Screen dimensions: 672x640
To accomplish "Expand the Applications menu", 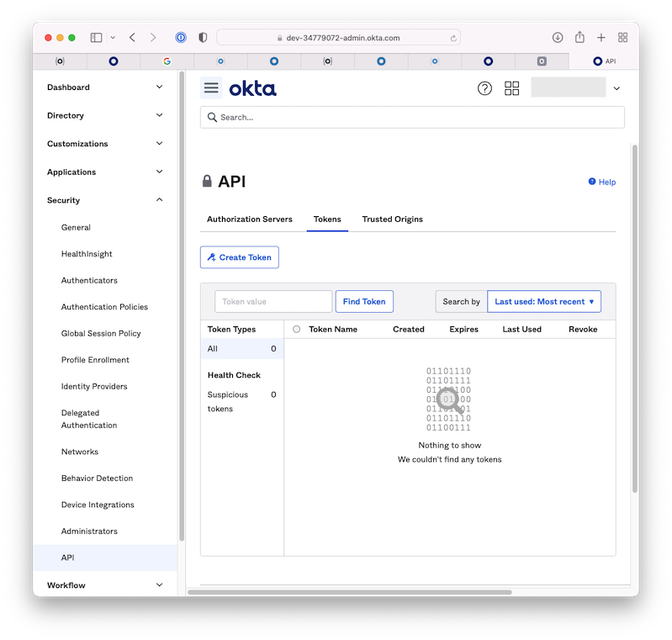I will point(105,172).
